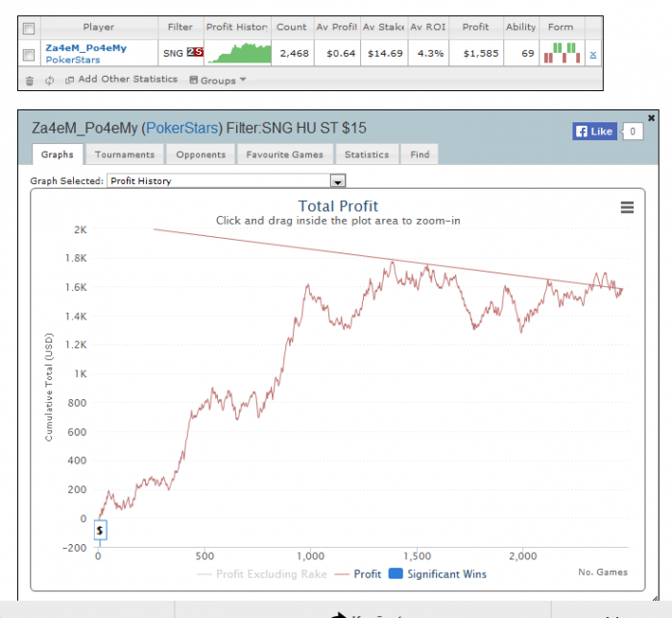
Task: Switch to the Graphs tab
Action: tap(58, 154)
